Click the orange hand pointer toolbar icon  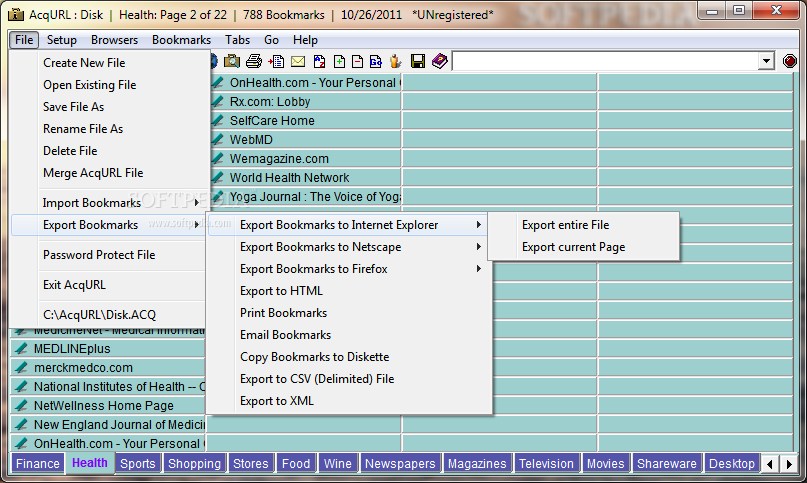click(x=395, y=61)
